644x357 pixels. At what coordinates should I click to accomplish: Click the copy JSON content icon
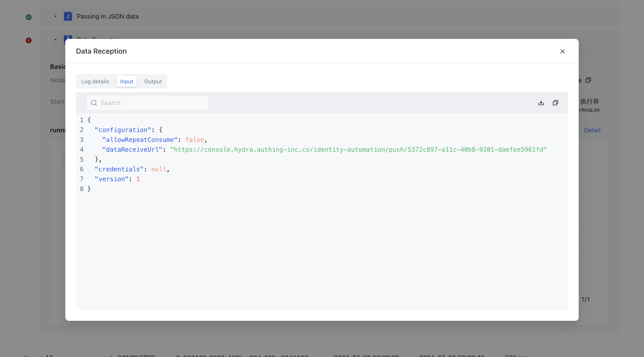[x=555, y=103]
